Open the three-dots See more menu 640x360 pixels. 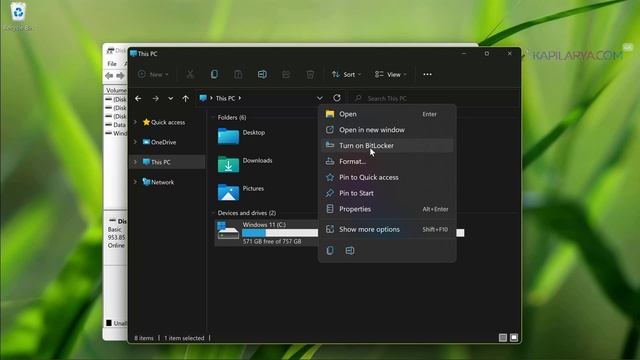click(427, 74)
